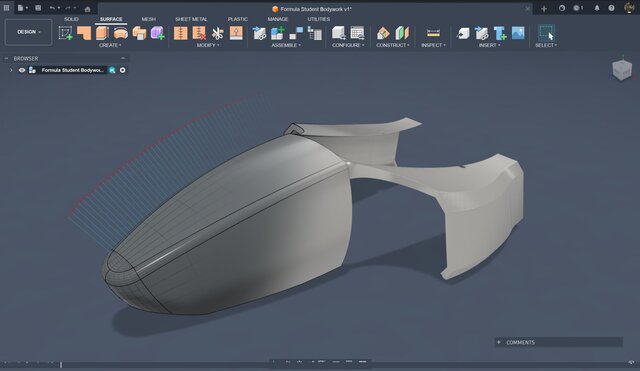Viewport: 640px width, 371px height.
Task: Expand the Formula Student Bodywork tree node
Action: click(11, 70)
